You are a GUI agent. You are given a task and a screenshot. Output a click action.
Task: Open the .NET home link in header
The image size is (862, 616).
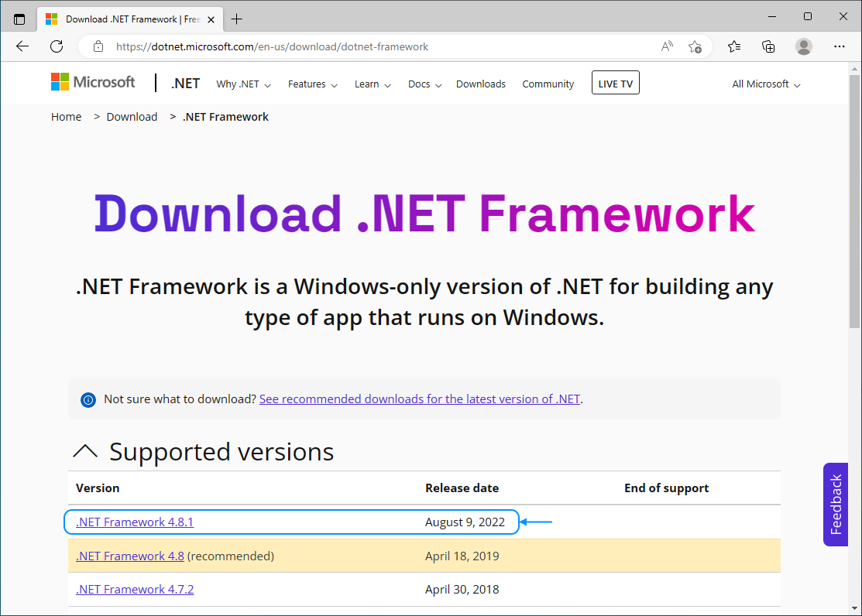[x=185, y=84]
